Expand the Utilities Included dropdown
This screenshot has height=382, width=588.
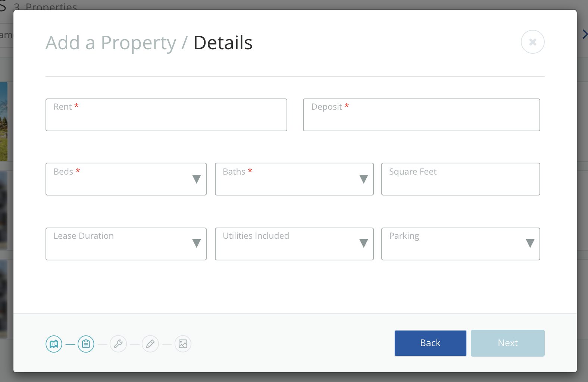[294, 244]
